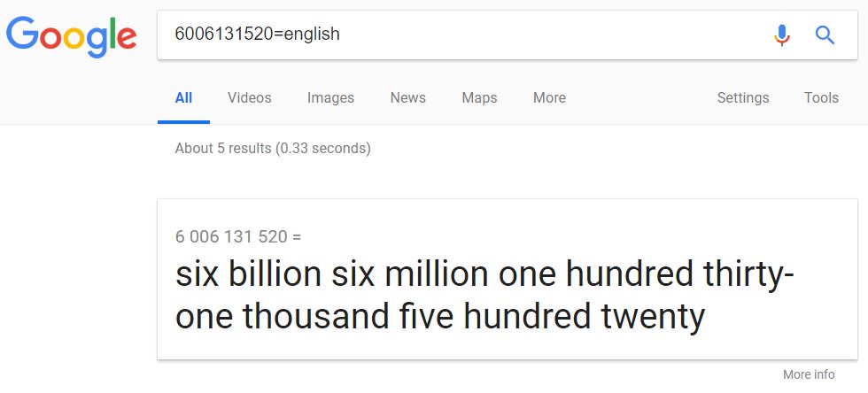Open the Settings dropdown menu

(x=742, y=98)
